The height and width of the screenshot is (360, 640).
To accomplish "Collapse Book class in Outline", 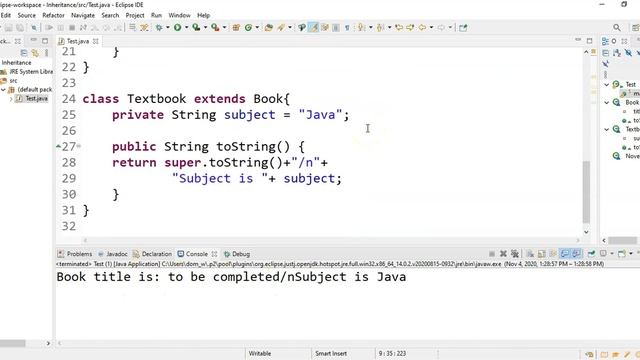I will 607,102.
